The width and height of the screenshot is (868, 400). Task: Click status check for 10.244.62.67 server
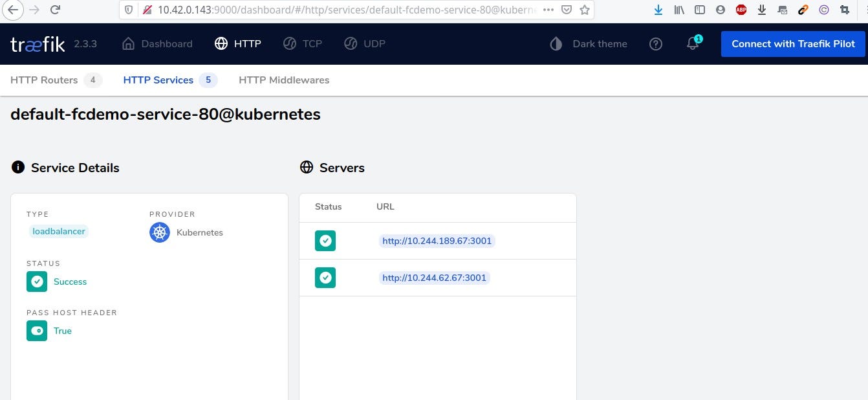[x=325, y=278]
